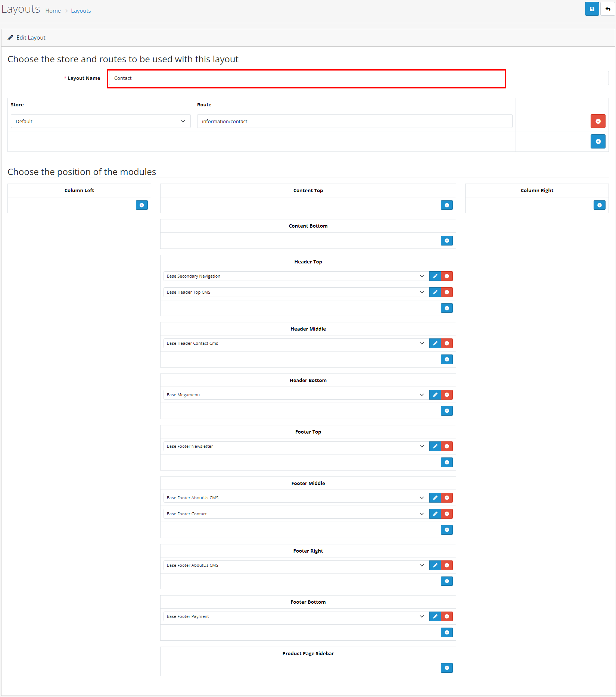
Task: Edit the Base Megamenu module
Action: coord(435,395)
